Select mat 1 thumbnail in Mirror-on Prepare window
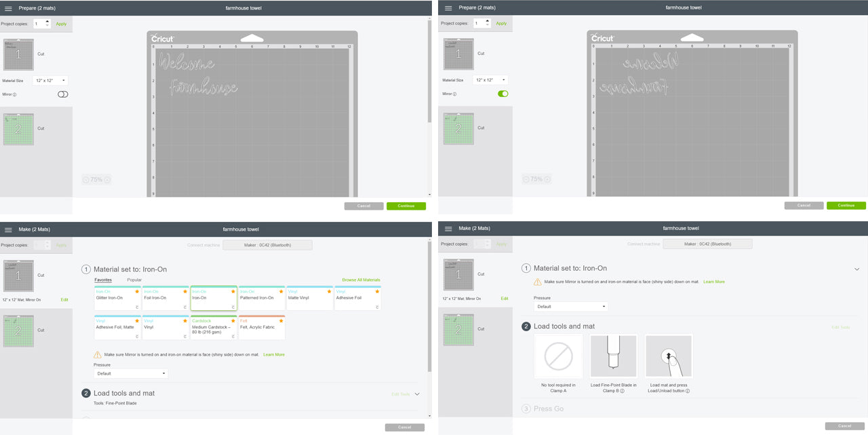 coord(458,54)
